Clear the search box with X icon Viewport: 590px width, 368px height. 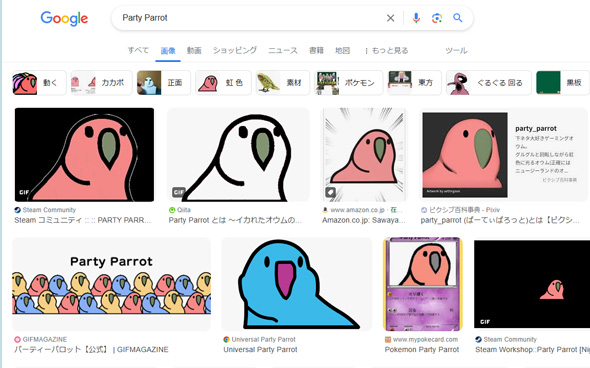point(391,18)
